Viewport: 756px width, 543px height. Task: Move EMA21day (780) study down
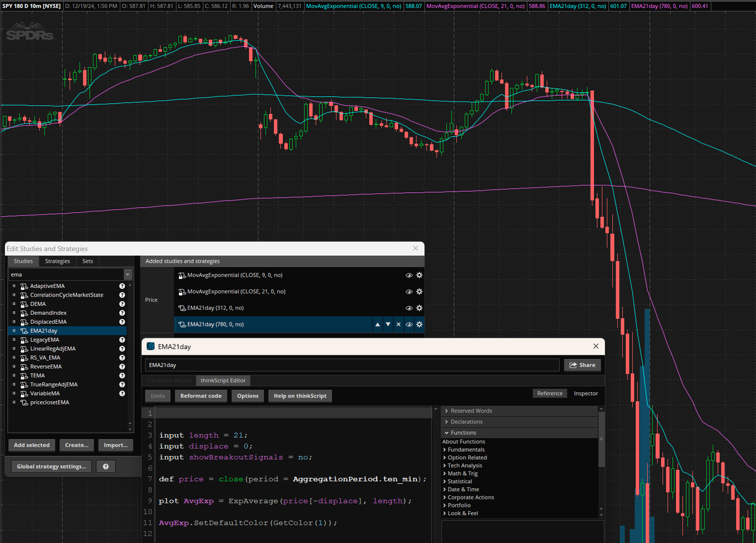[388, 324]
